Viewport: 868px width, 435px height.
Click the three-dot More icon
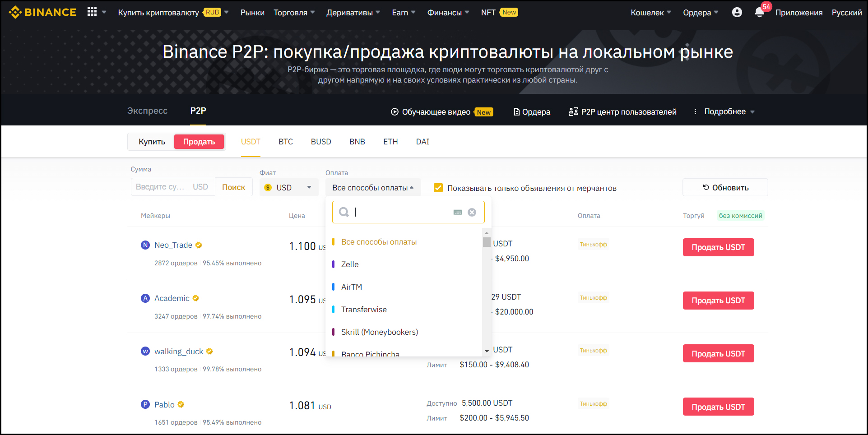(695, 111)
